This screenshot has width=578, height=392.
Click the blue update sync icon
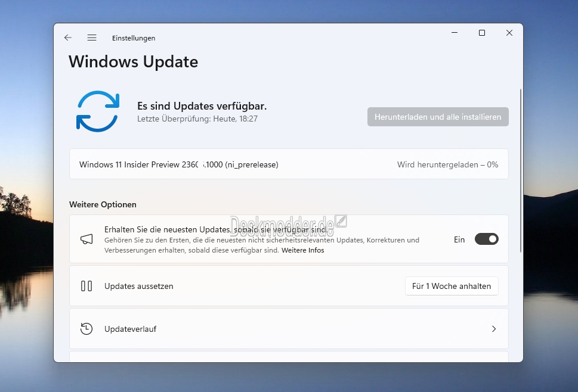tap(98, 111)
